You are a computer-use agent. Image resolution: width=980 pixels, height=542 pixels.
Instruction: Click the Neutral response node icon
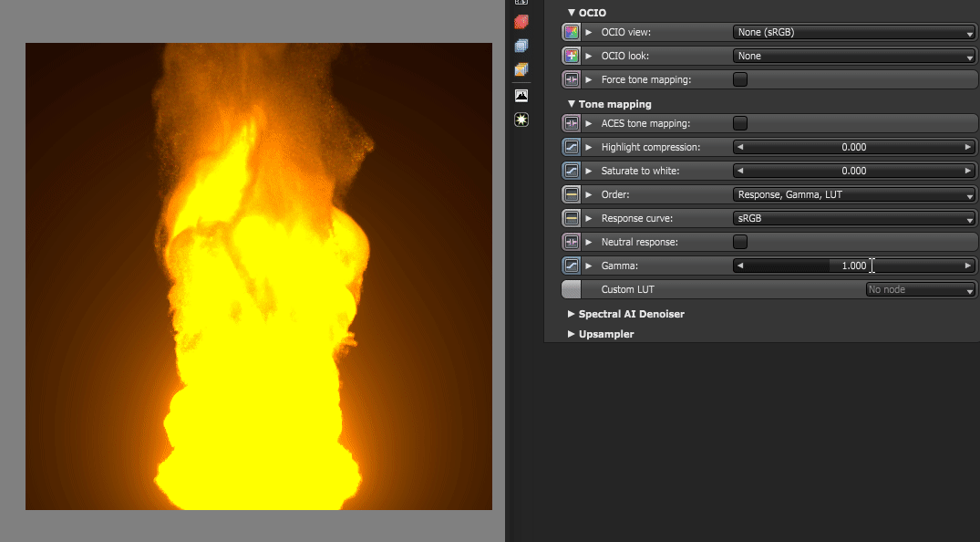572,242
